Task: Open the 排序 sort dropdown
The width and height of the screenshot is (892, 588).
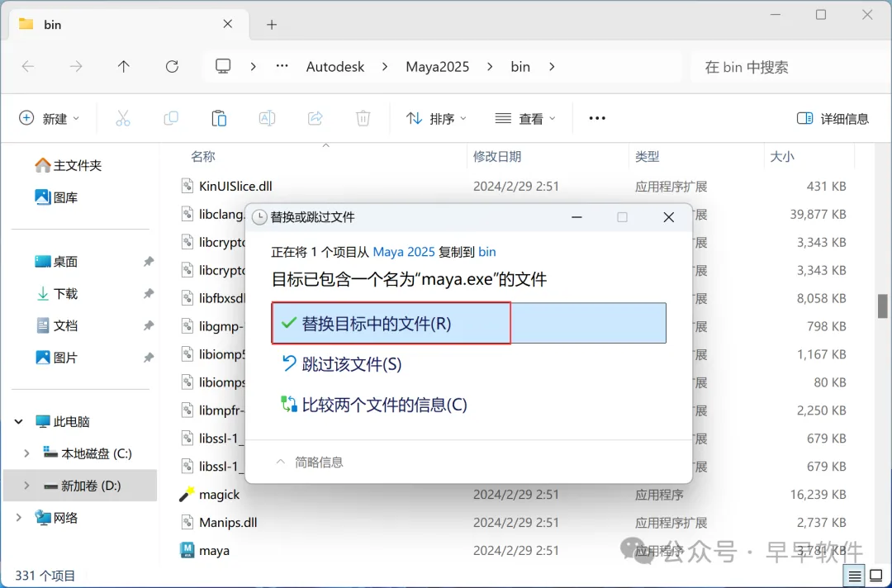Action: 436,118
